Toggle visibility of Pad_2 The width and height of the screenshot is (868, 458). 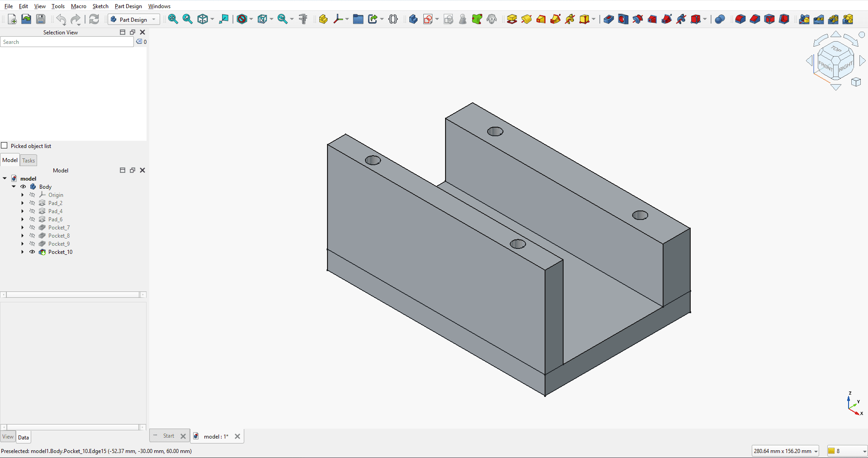tap(32, 203)
